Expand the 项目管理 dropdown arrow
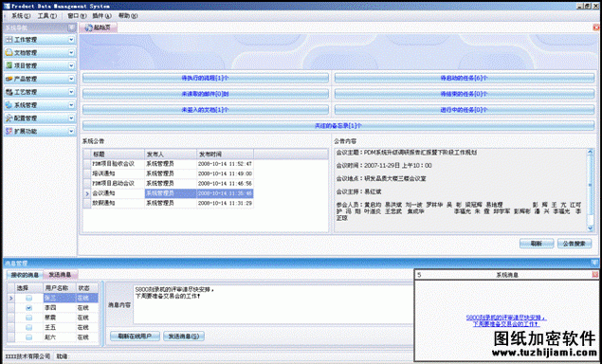Viewport: 602px width, 364px height. (71, 65)
